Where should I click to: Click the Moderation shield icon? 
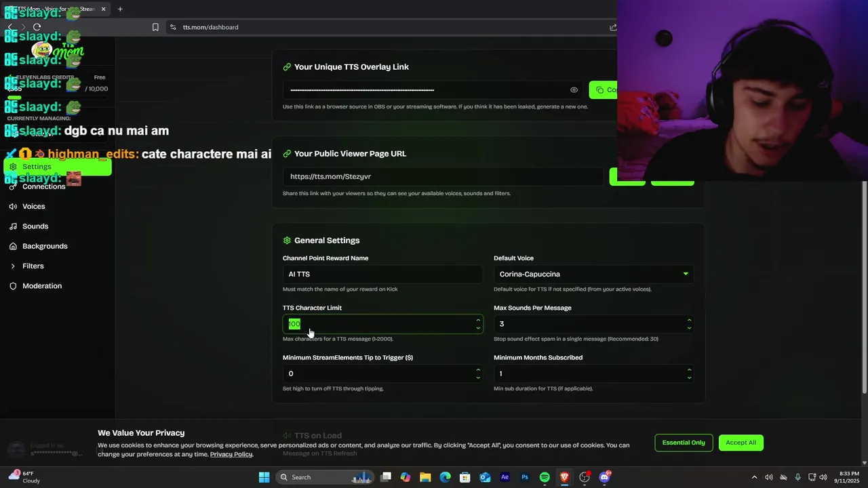tap(13, 286)
